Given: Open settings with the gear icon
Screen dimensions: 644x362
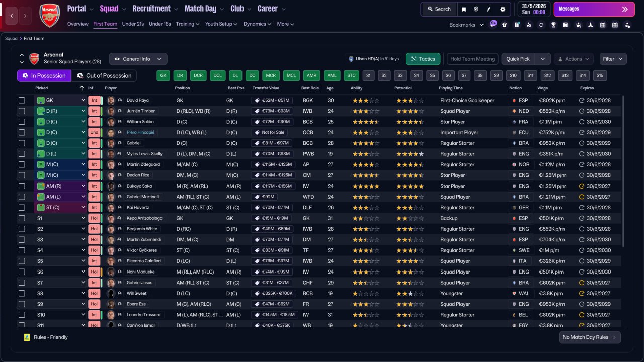Looking at the screenshot, I should point(503,9).
